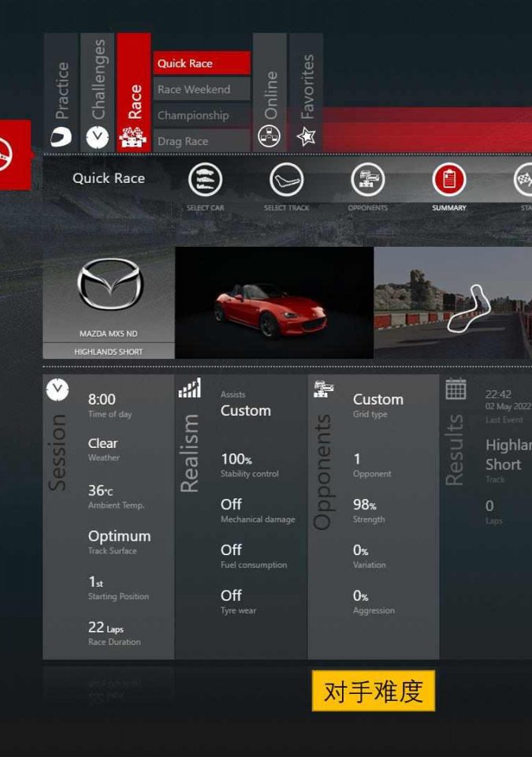The image size is (532, 757).
Task: Click the checkered flag Start step icon
Action: [523, 180]
